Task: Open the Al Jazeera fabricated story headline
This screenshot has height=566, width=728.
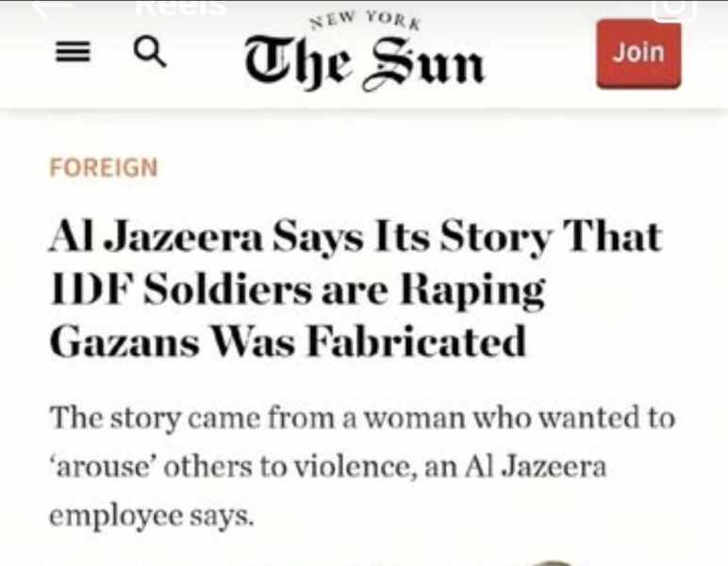Action: (356, 290)
